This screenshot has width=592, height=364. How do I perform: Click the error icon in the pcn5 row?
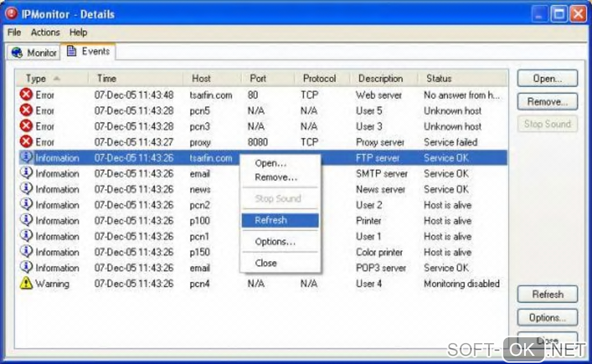(x=26, y=110)
